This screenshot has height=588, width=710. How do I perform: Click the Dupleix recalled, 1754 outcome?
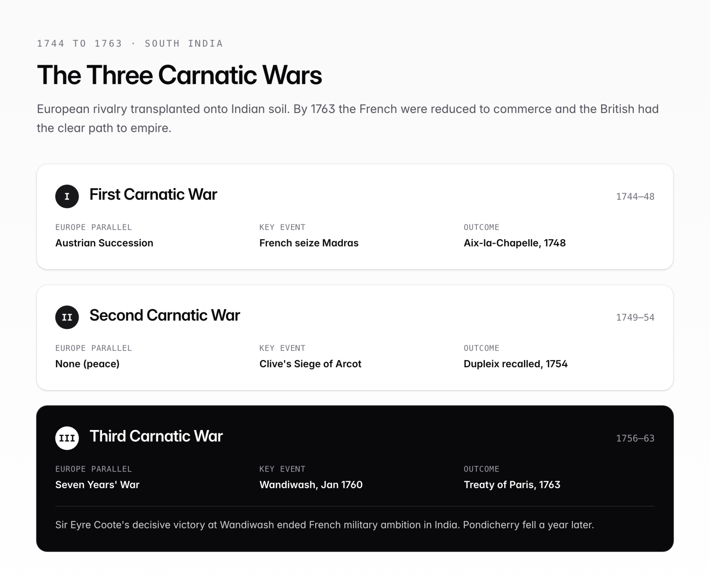tap(516, 364)
